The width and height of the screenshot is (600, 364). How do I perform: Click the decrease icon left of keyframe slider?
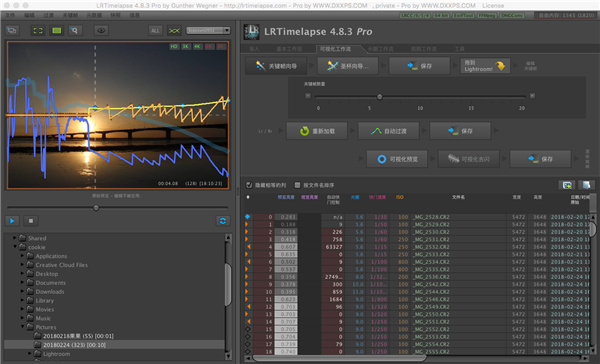point(308,96)
